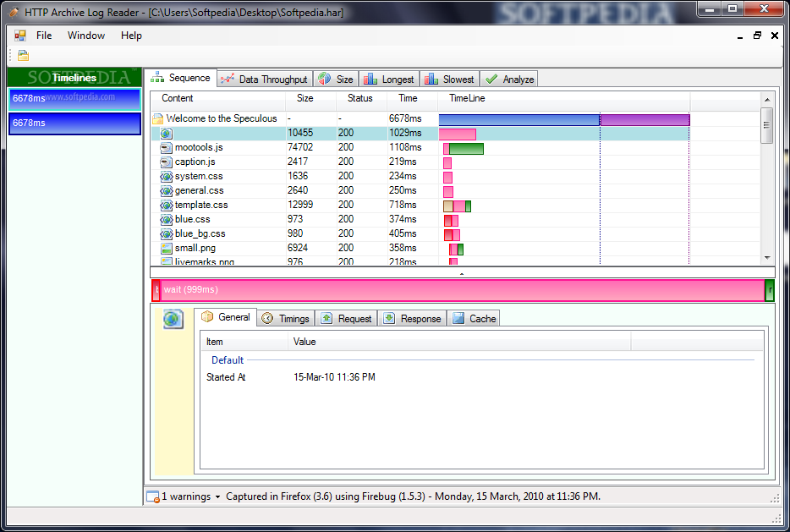
Task: Open the Window menu
Action: (86, 36)
